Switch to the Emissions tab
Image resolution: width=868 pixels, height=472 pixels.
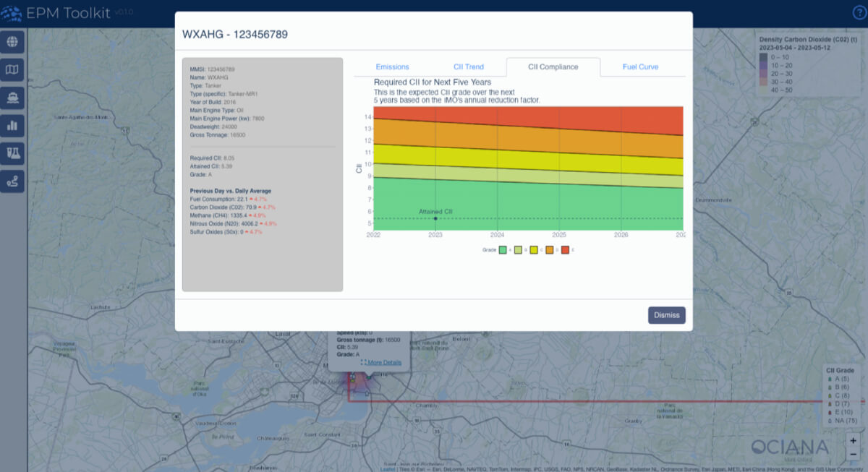392,67
